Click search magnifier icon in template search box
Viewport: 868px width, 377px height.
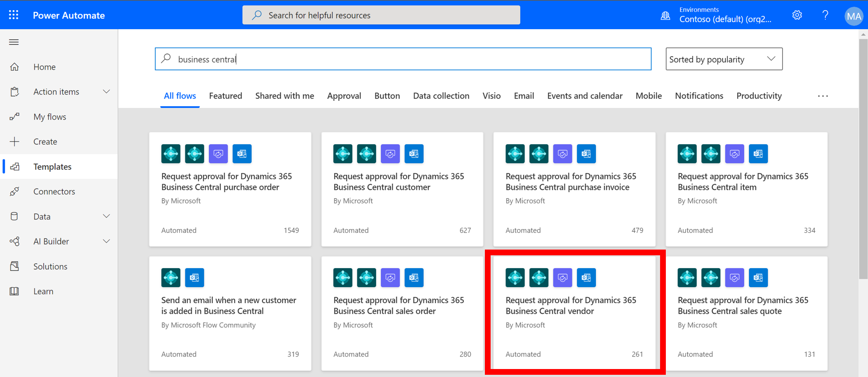coord(166,58)
